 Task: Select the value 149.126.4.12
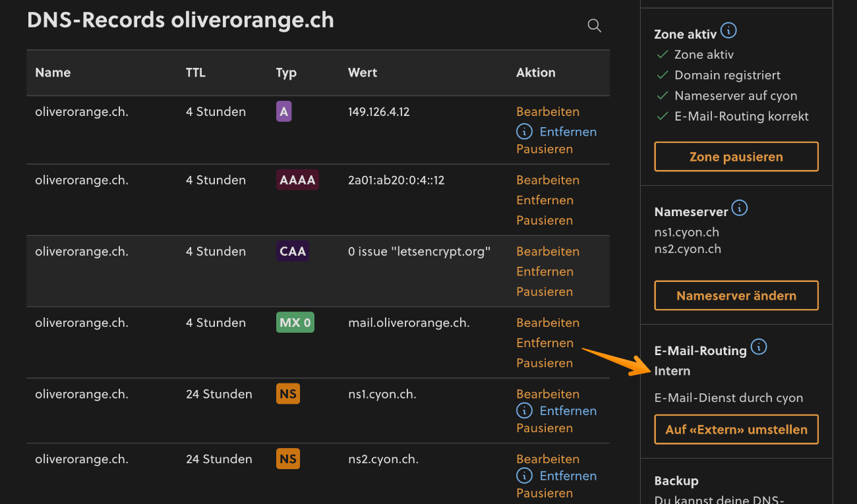(379, 112)
